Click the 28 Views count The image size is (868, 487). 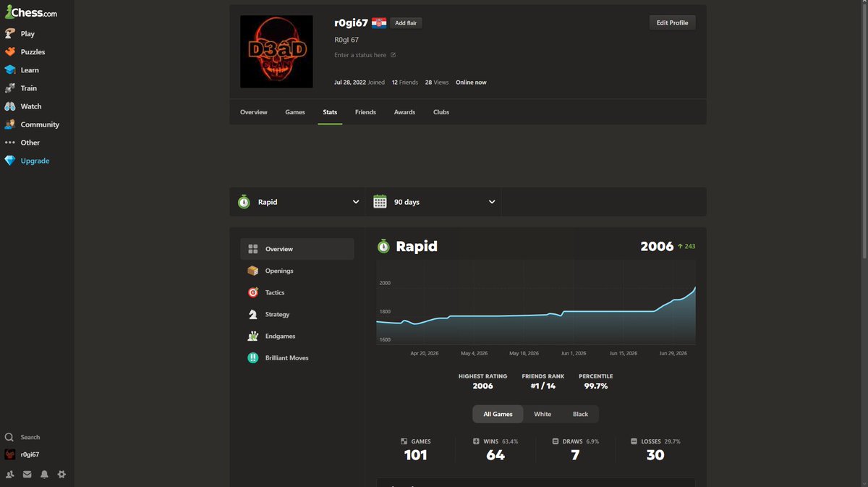tap(436, 82)
